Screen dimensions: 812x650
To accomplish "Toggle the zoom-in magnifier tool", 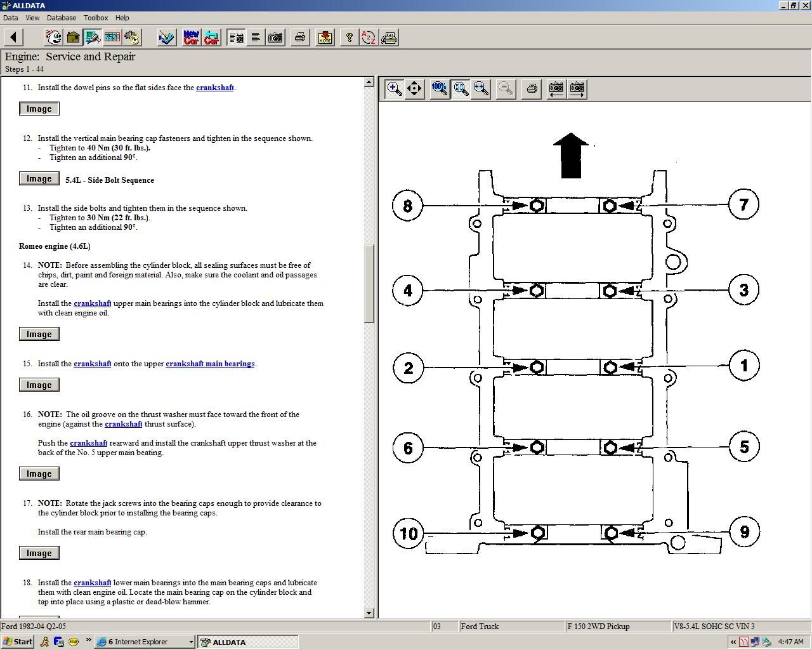I will pos(394,89).
